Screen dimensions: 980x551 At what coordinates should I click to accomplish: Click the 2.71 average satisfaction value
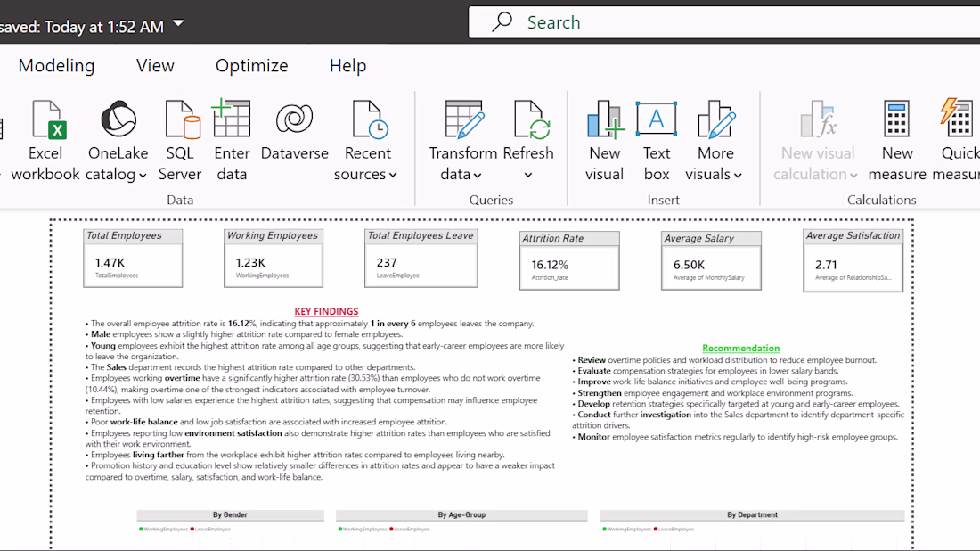coord(826,265)
